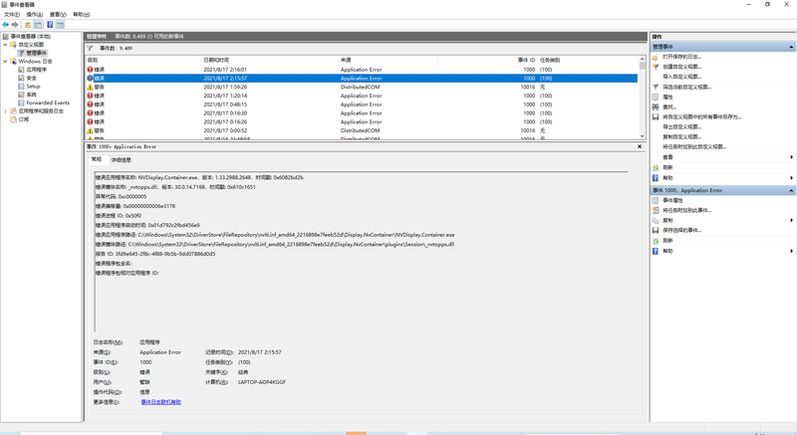This screenshot has height=435, width=797.
Task: Open the 事件日志联机帮助 link
Action: click(161, 401)
